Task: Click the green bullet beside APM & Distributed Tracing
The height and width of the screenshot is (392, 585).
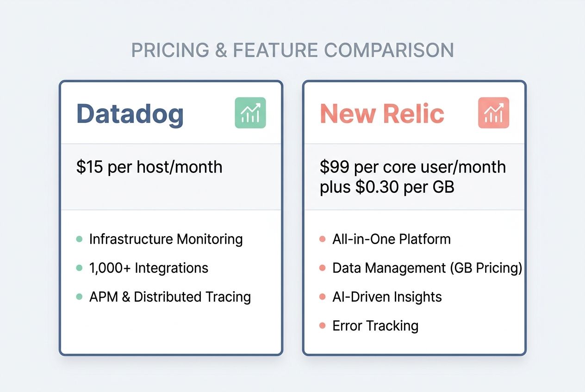Action: click(79, 297)
